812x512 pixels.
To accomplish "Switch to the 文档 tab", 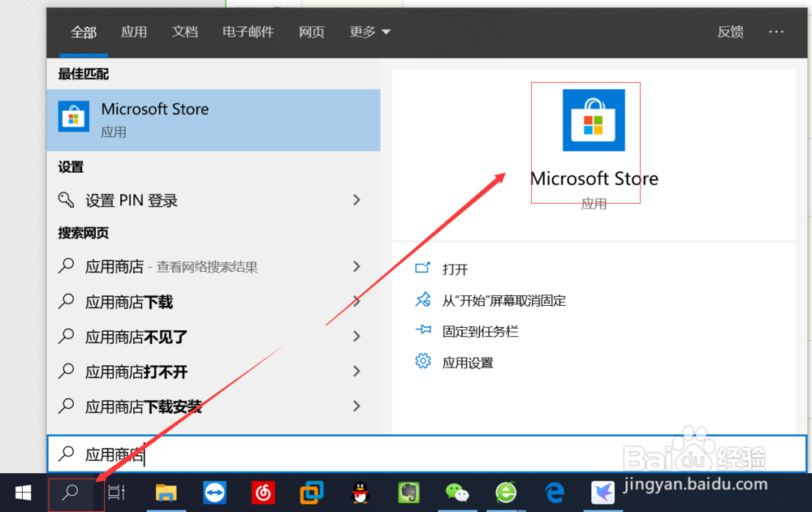I will [184, 32].
